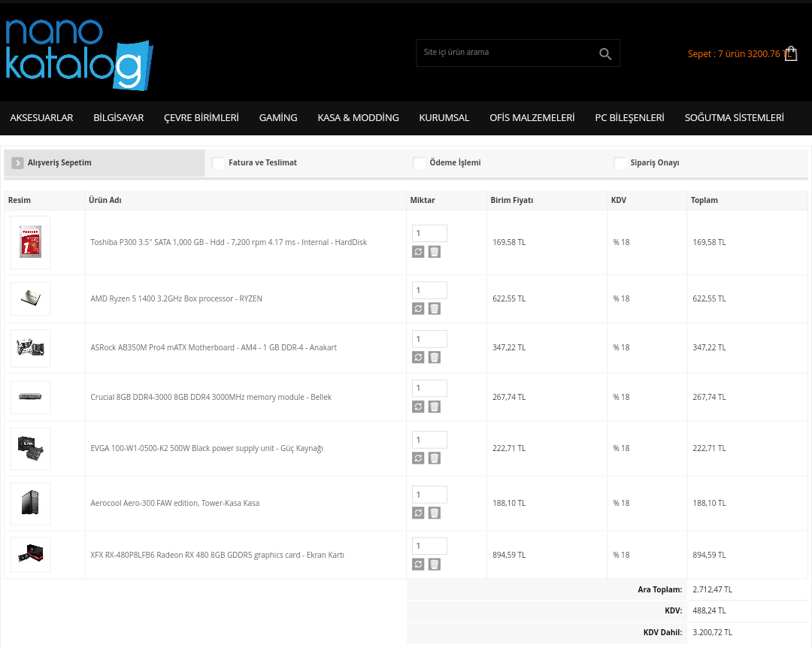Screen dimensions: 812x648
Task: Click the Crucial memory module thumbnail
Action: click(31, 397)
